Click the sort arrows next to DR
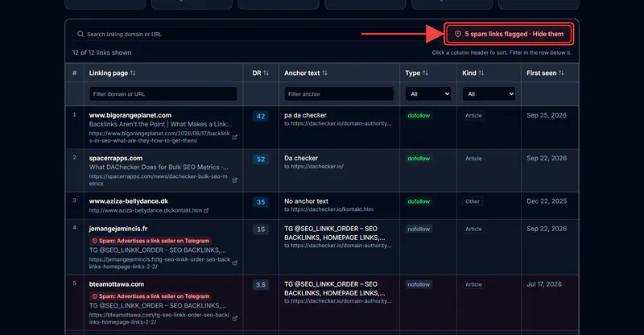The width and height of the screenshot is (644, 335). click(266, 72)
